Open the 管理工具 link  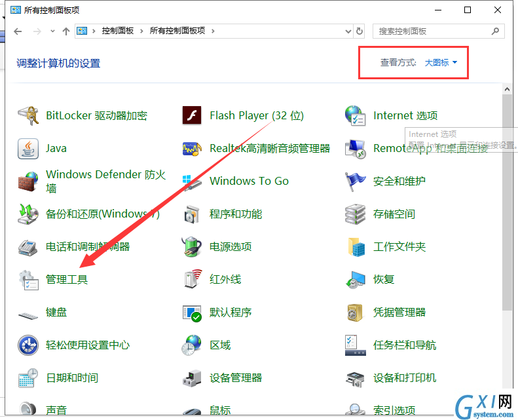pyautogui.click(x=67, y=280)
